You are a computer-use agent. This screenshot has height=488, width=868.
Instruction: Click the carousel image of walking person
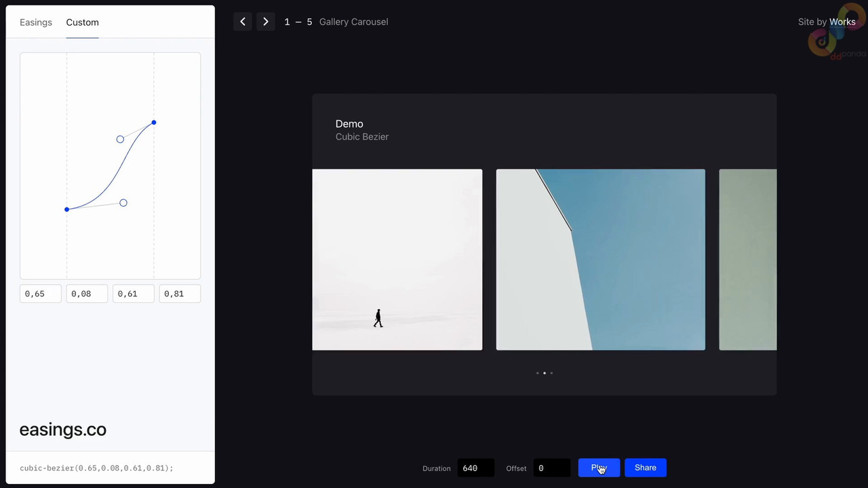(397, 260)
